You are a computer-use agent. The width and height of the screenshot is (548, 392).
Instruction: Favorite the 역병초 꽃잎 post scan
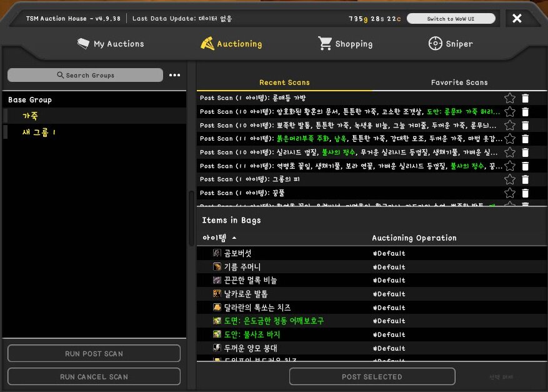point(510,166)
